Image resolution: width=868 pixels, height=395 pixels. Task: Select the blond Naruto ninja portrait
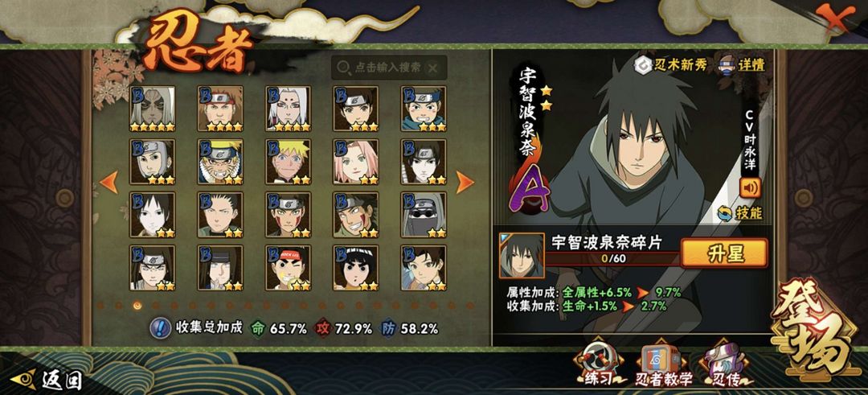tap(288, 162)
